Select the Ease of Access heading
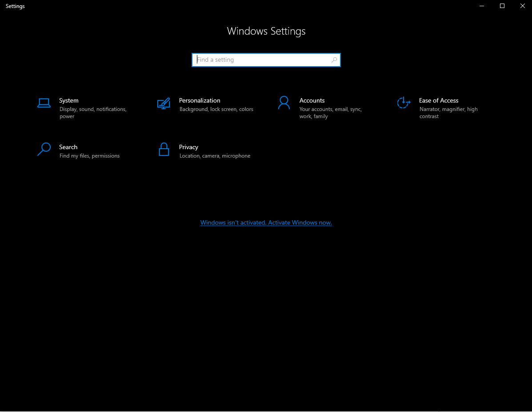The image size is (532, 412). (439, 101)
